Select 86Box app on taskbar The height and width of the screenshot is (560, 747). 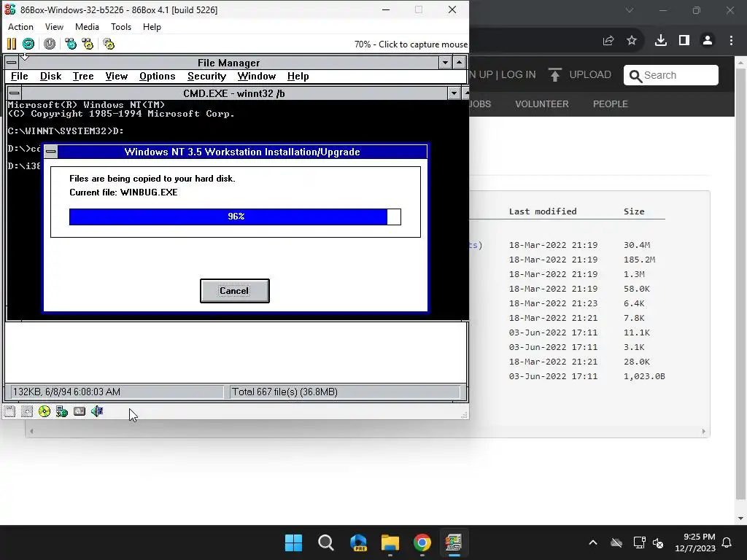pyautogui.click(x=454, y=542)
